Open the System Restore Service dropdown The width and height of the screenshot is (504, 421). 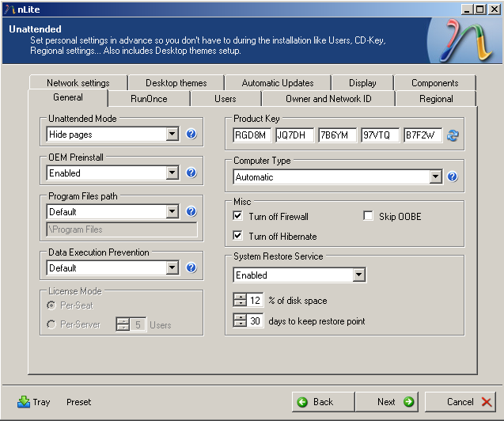point(358,275)
